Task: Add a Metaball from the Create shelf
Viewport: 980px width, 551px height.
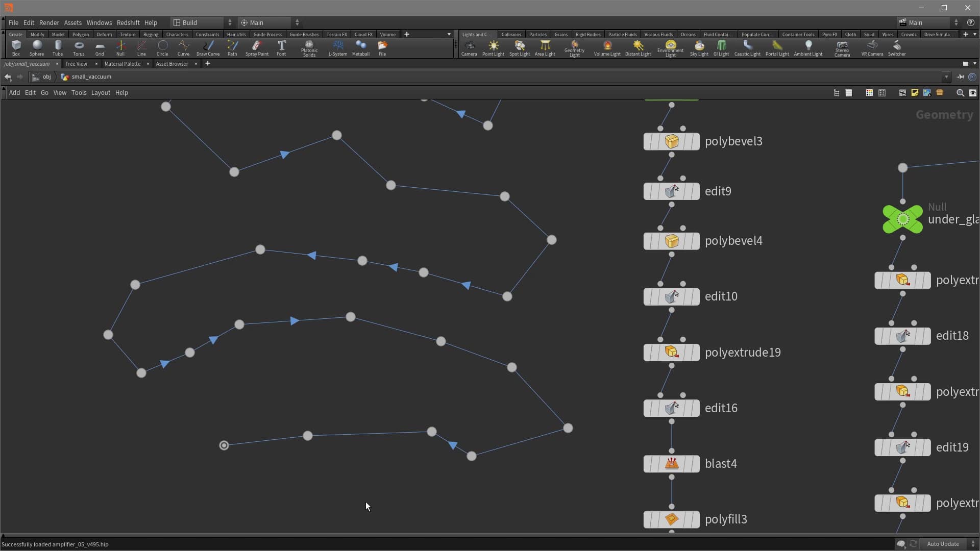Action: (x=361, y=48)
